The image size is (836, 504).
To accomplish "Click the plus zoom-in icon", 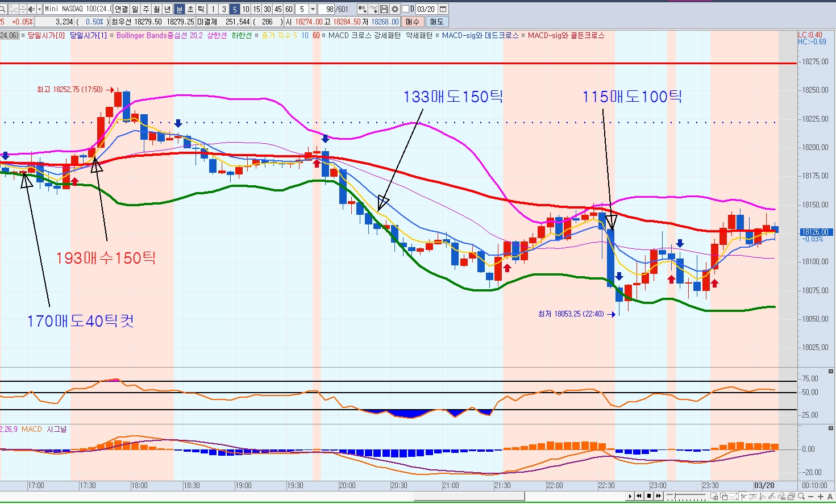I will [821, 497].
